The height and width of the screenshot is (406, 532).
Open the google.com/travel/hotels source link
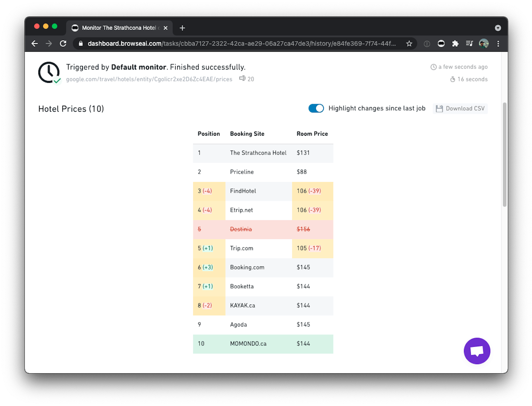[x=149, y=79]
